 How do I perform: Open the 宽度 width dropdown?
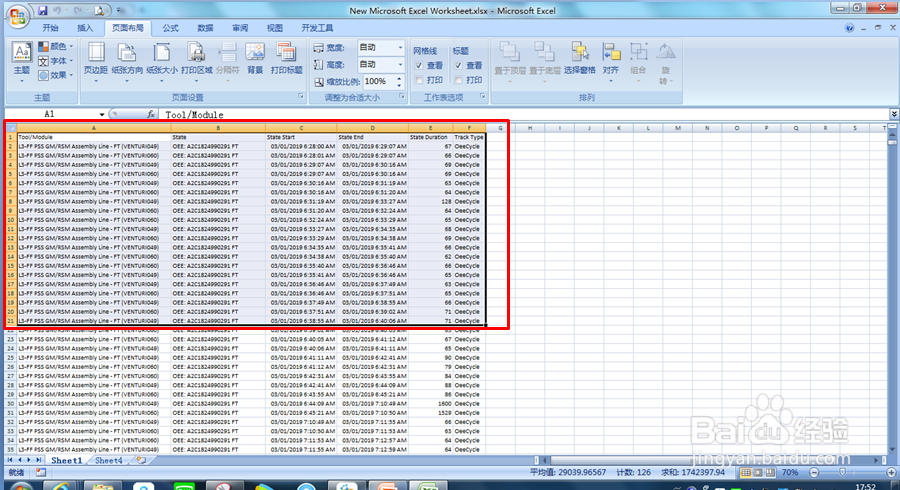(x=400, y=48)
